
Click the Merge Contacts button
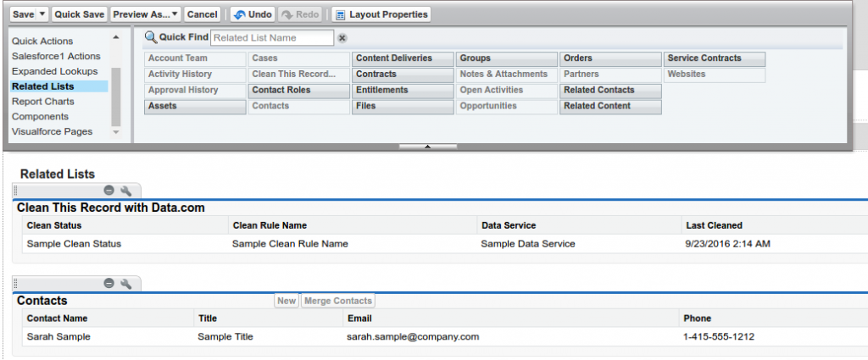click(337, 301)
